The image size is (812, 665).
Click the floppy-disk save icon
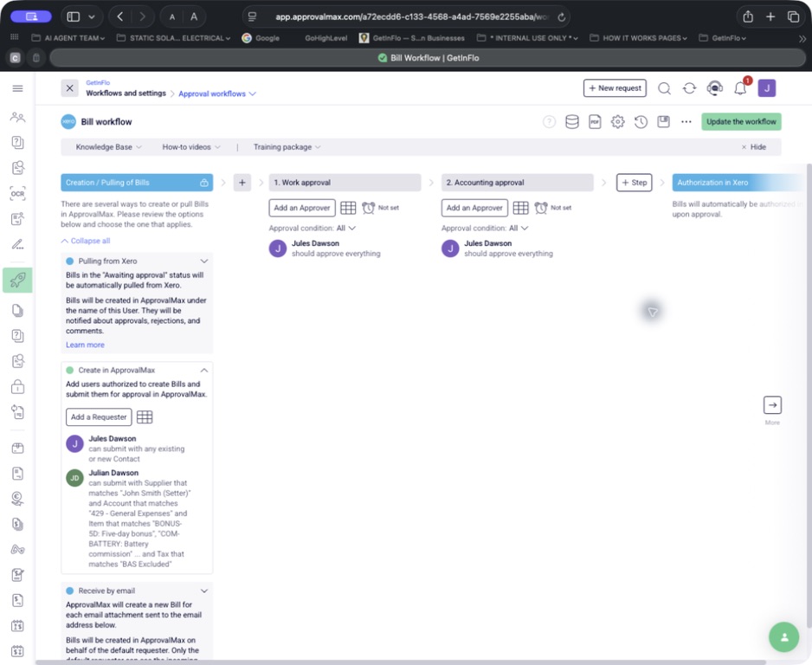663,122
